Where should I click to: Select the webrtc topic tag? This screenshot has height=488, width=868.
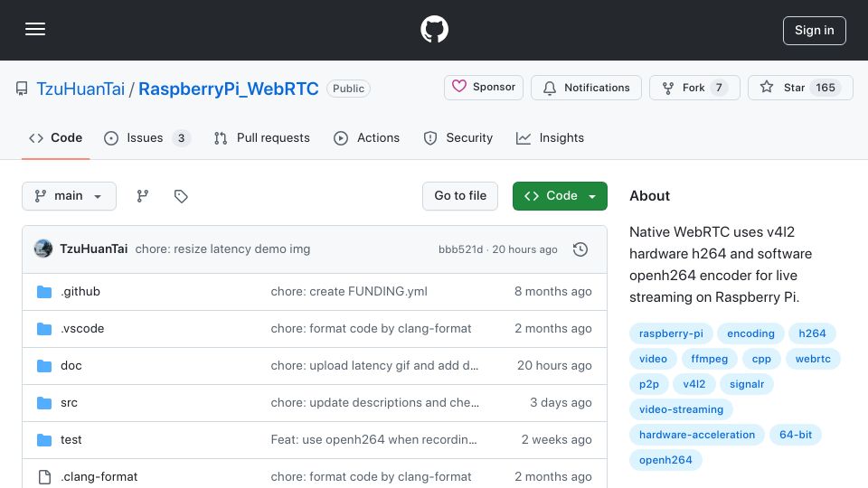[813, 359]
